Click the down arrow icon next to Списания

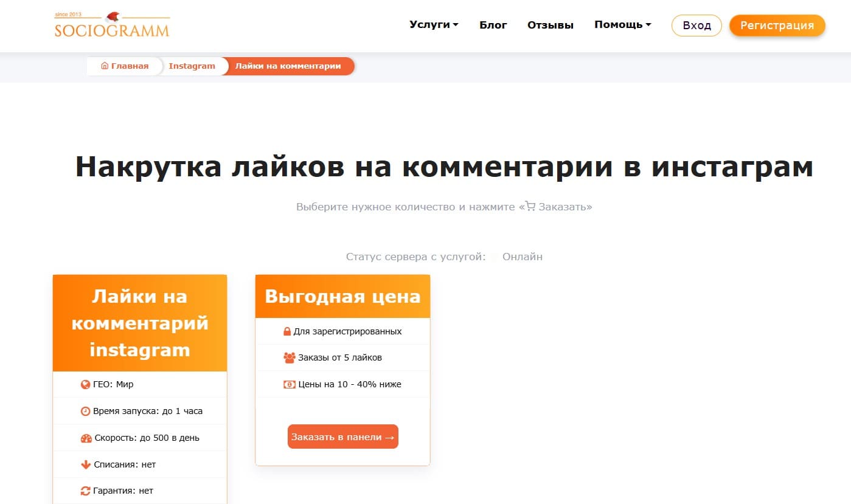pos(85,464)
